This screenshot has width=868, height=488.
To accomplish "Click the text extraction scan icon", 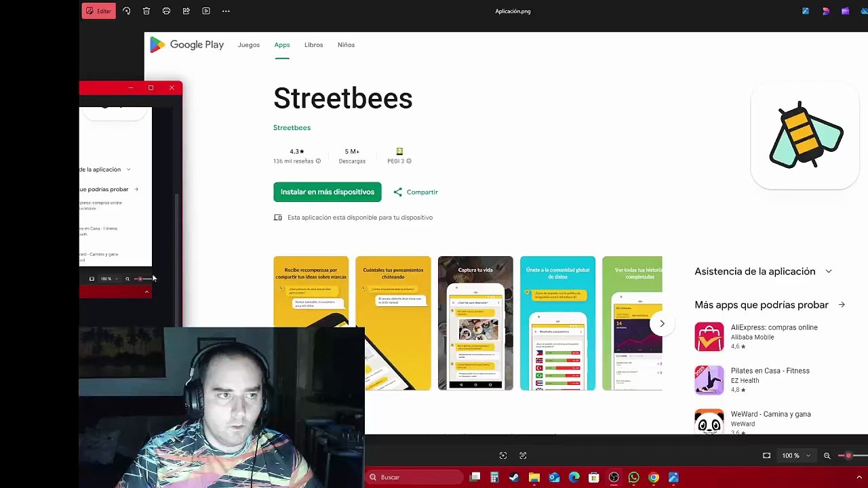I will [x=523, y=455].
